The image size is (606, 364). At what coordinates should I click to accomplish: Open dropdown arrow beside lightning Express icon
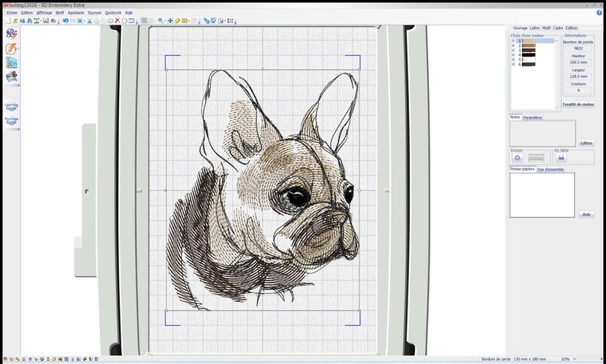(18, 49)
